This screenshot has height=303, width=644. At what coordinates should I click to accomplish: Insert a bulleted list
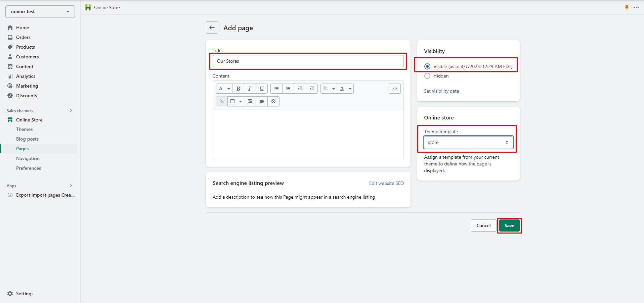pyautogui.click(x=276, y=89)
